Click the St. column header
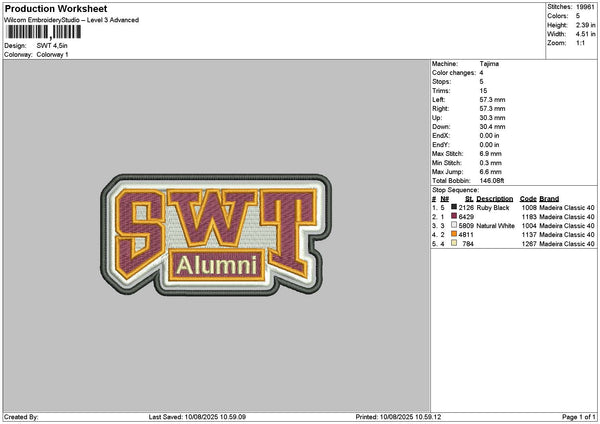Viewport: 600px width, 424px height. (469, 199)
